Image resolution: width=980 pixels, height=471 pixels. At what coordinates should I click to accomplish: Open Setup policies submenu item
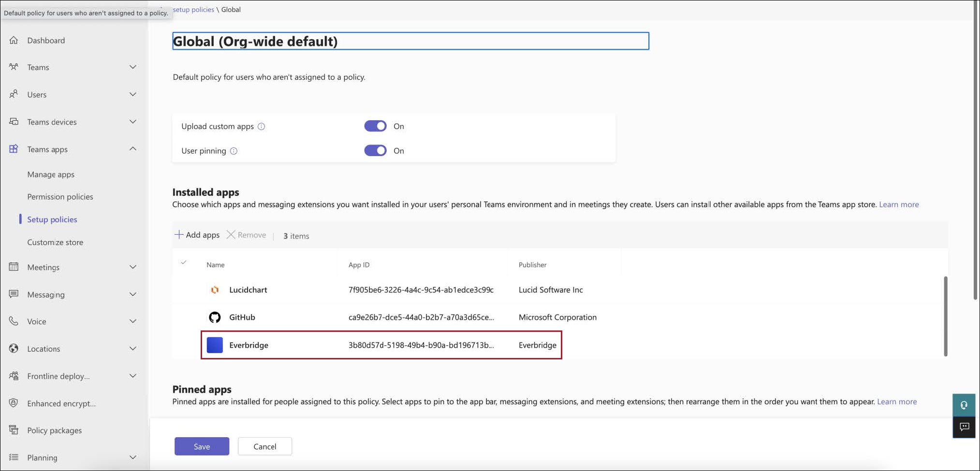pos(52,219)
